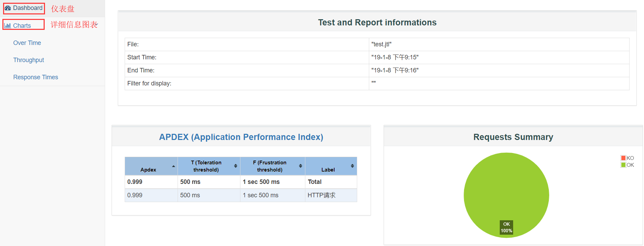Toggle the KO legend entry

click(x=628, y=158)
